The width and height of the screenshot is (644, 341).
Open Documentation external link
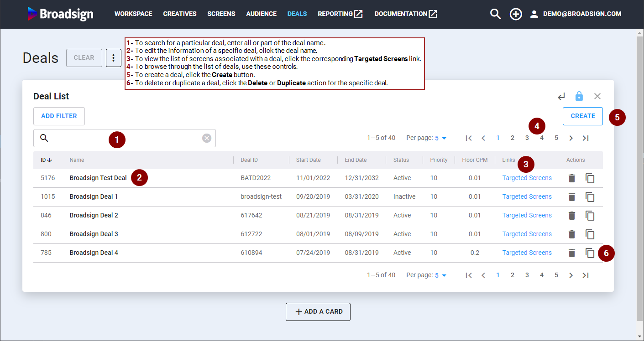[x=406, y=14]
